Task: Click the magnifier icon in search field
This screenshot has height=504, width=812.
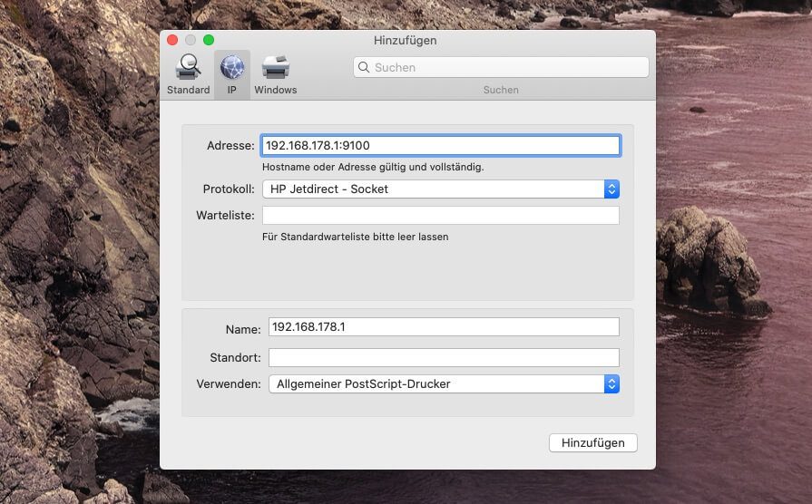Action: tap(364, 67)
